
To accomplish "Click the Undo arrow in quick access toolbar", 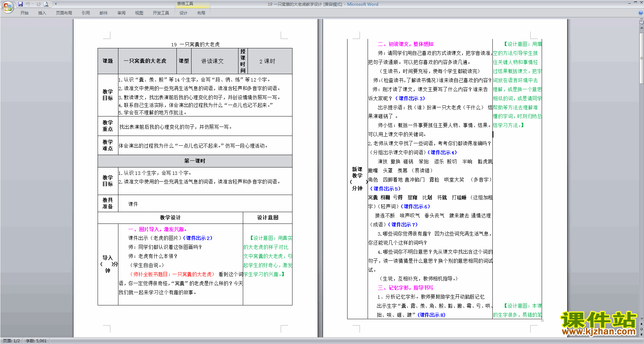I will (28, 4).
